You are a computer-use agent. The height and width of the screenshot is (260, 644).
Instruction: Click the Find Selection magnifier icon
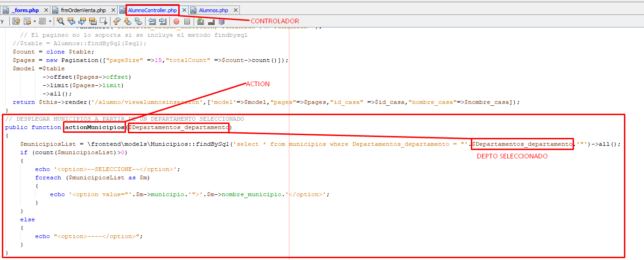pyautogui.click(x=60, y=21)
